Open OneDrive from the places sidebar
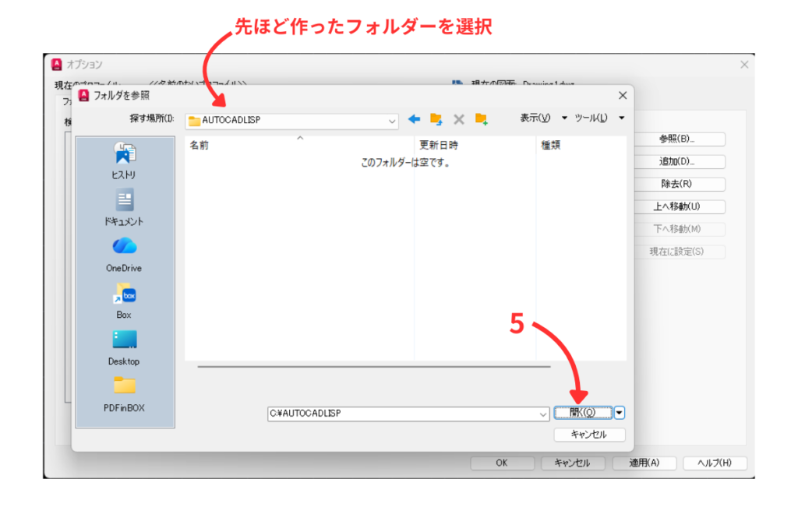Image resolution: width=798 pixels, height=532 pixels. 124,254
